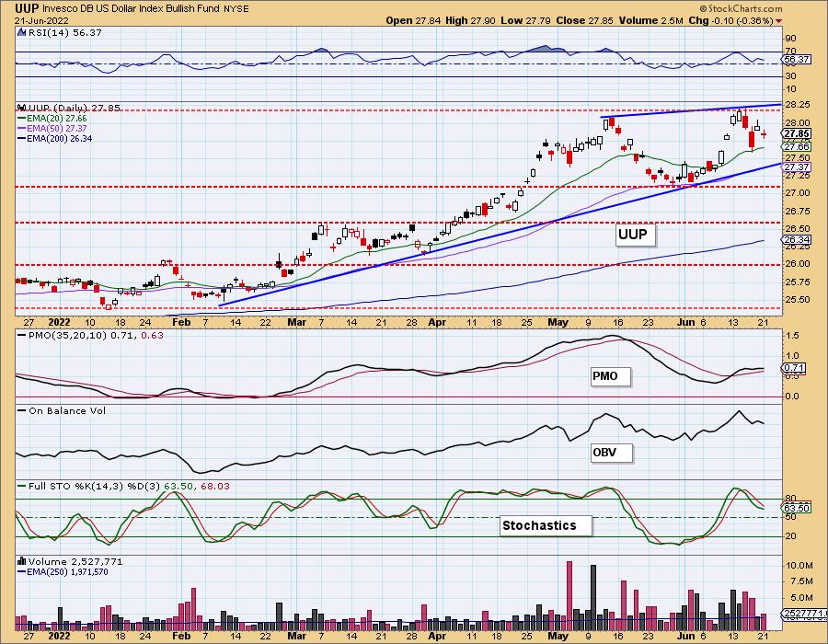
Task: Click the 27.66 EMA tag on right axis
Action: (x=797, y=147)
